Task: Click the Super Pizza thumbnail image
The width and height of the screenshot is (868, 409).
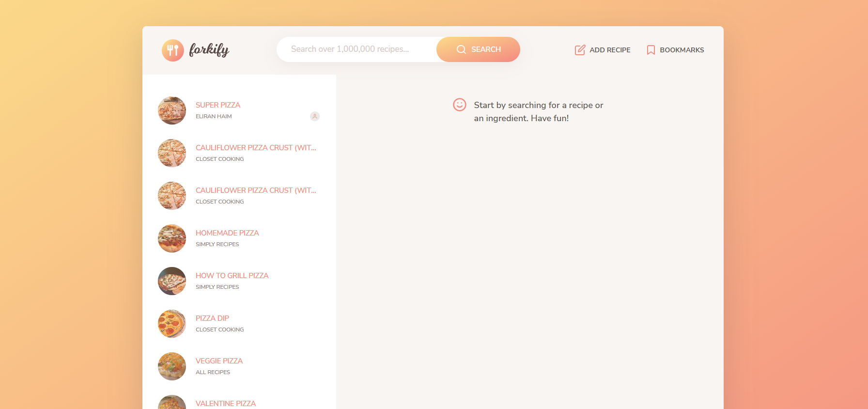Action: [x=172, y=110]
